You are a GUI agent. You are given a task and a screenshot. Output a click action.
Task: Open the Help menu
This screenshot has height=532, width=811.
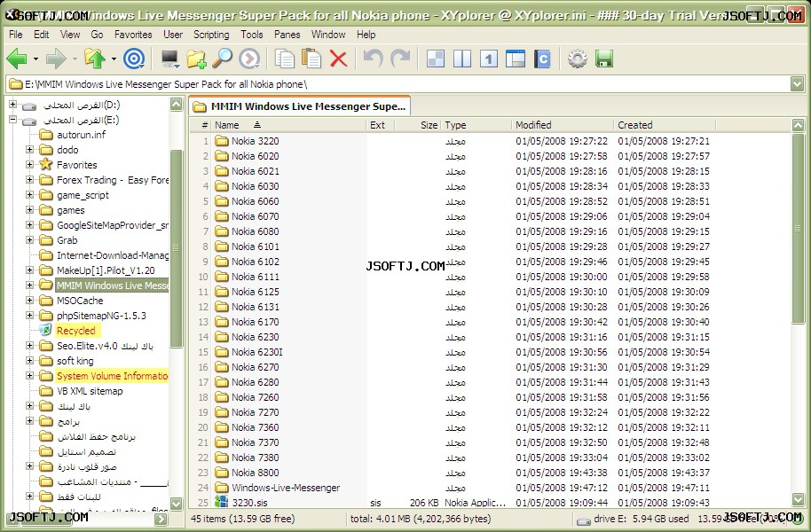pos(366,35)
